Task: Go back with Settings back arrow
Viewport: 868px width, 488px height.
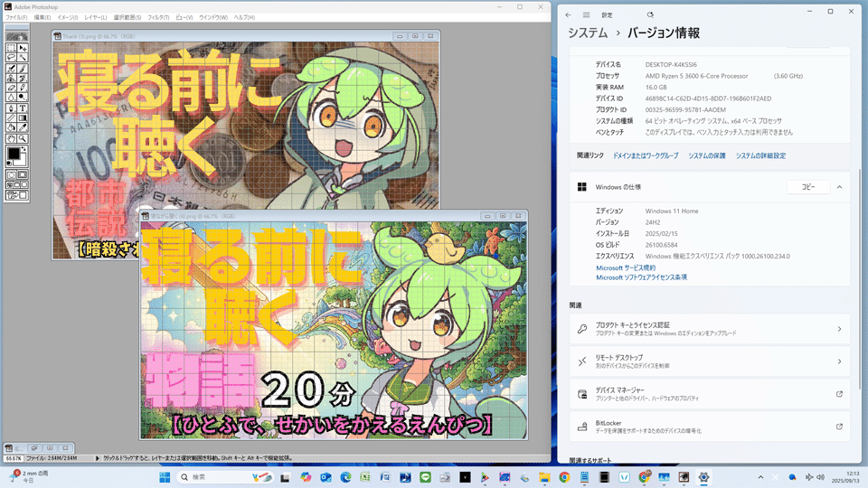Action: pos(568,15)
